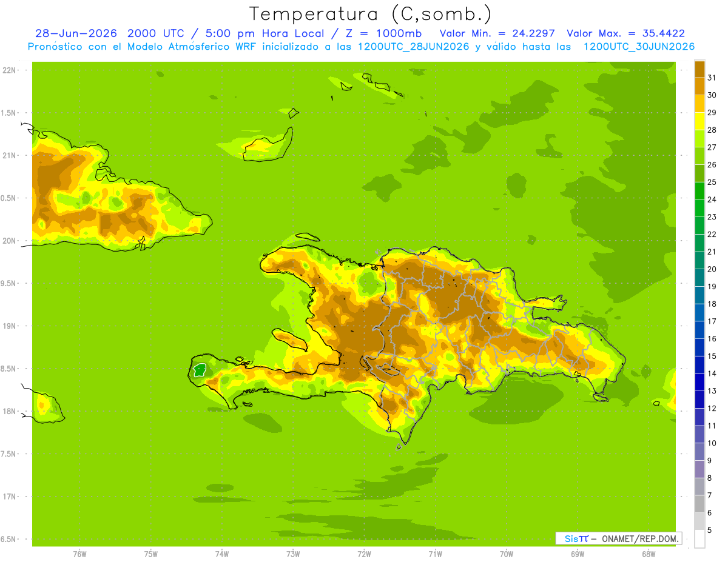This screenshot has height=562, width=728.
Task: Click the white-outlined cool green spot on Haiti's western tip
Action: [x=200, y=369]
